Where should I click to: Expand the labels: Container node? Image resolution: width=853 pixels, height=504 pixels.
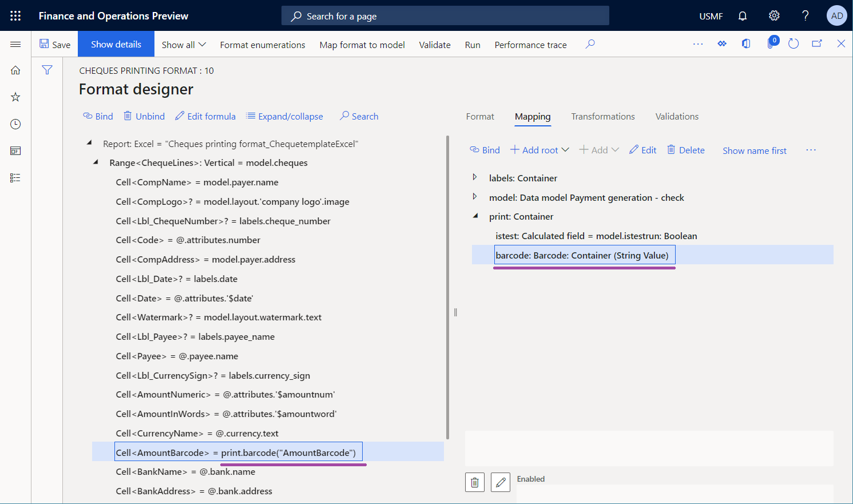tap(474, 177)
